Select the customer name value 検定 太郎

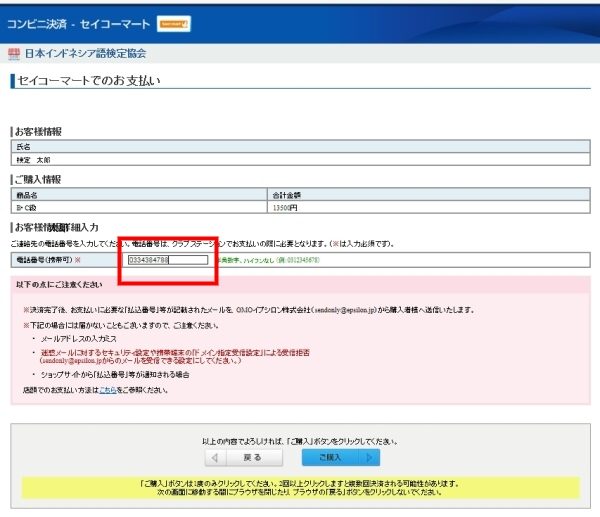pos(33,160)
